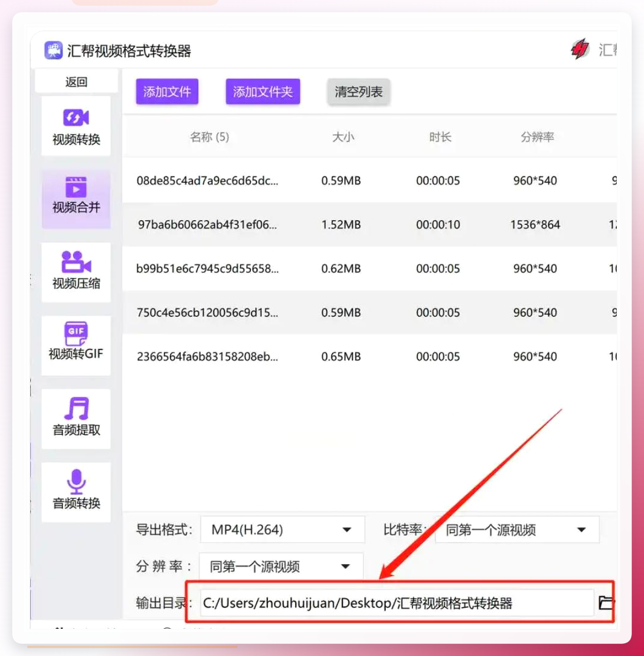Open the 比特率 dropdown
Viewport: 644px width, 656px height.
pyautogui.click(x=517, y=530)
